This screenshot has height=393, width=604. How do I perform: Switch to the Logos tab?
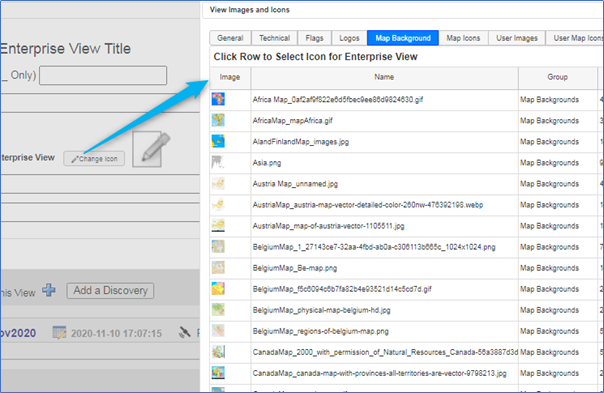pyautogui.click(x=349, y=38)
